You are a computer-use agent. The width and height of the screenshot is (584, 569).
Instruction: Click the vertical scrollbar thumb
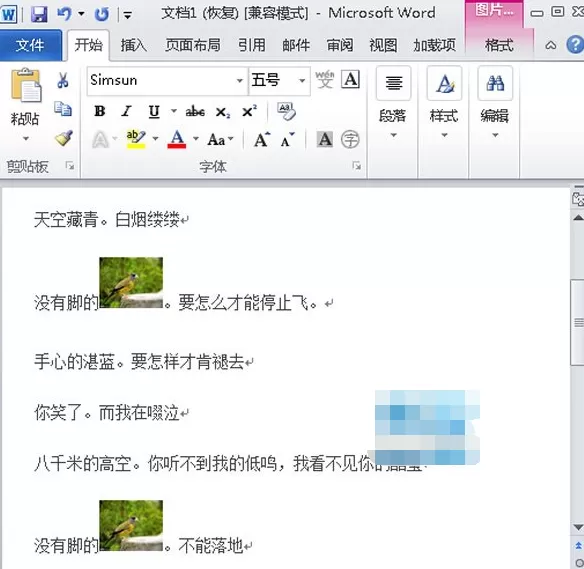(x=578, y=322)
